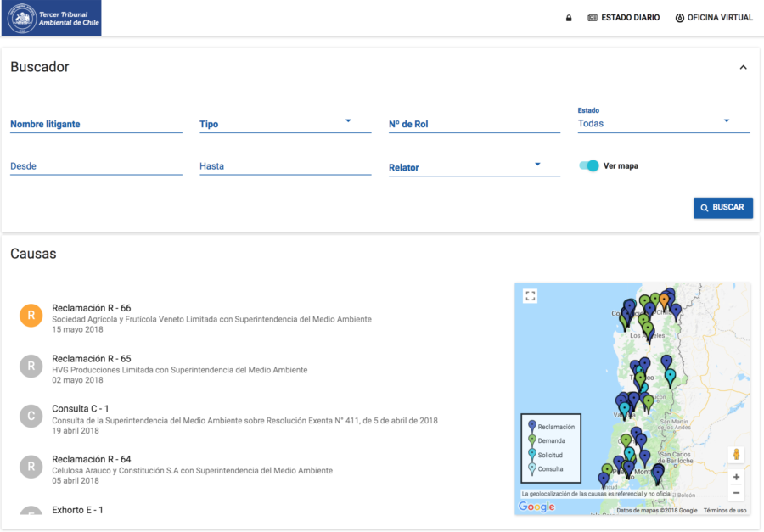Collapse the Buscador panel with chevron
Image resolution: width=764 pixels, height=532 pixels.
click(743, 67)
